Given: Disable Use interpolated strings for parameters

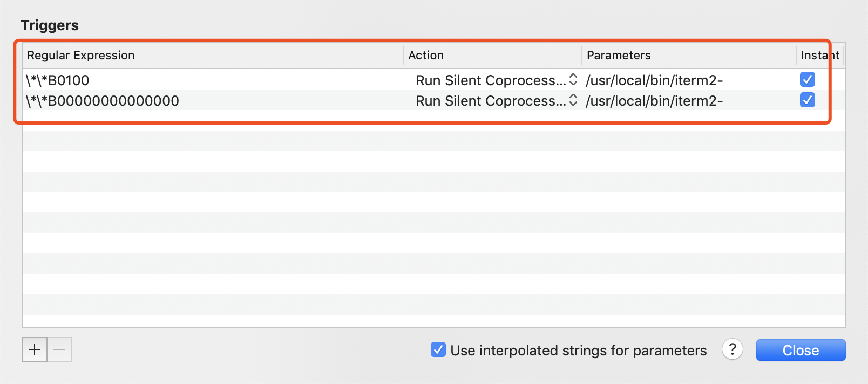Looking at the screenshot, I should (x=438, y=350).
